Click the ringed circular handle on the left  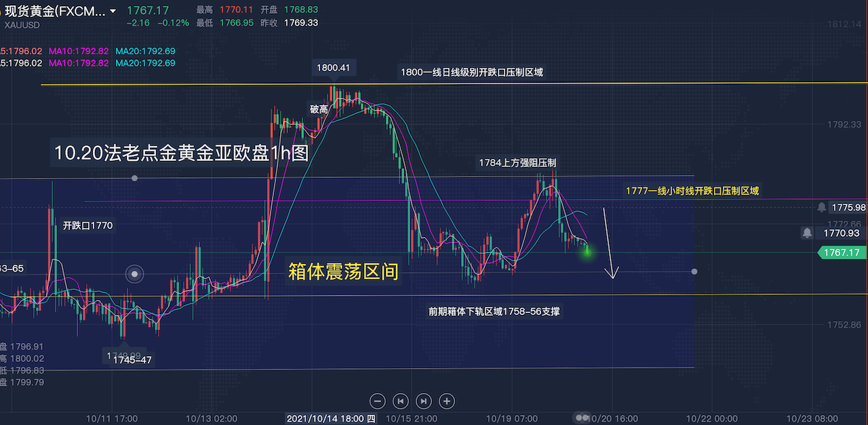point(136,274)
